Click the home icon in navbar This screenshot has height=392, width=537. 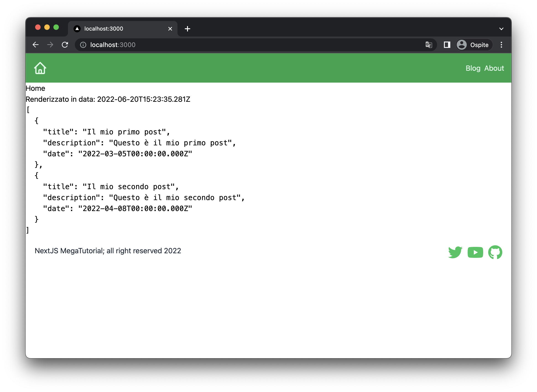point(40,68)
